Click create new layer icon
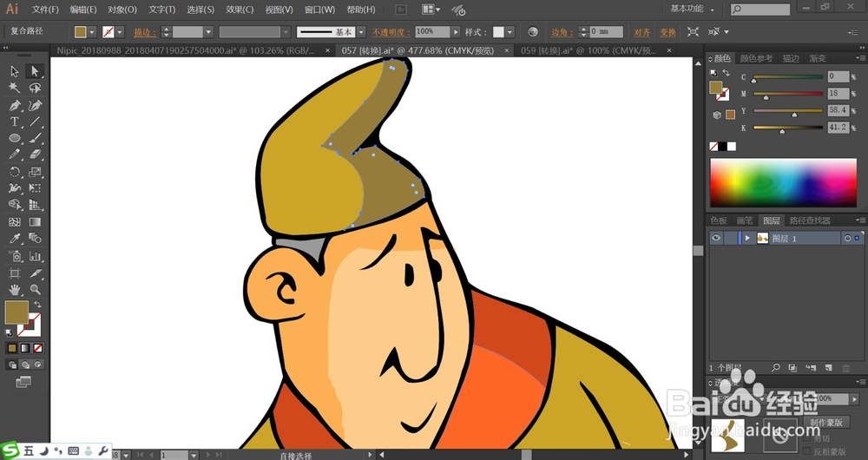This screenshot has width=868, height=460. 828,367
